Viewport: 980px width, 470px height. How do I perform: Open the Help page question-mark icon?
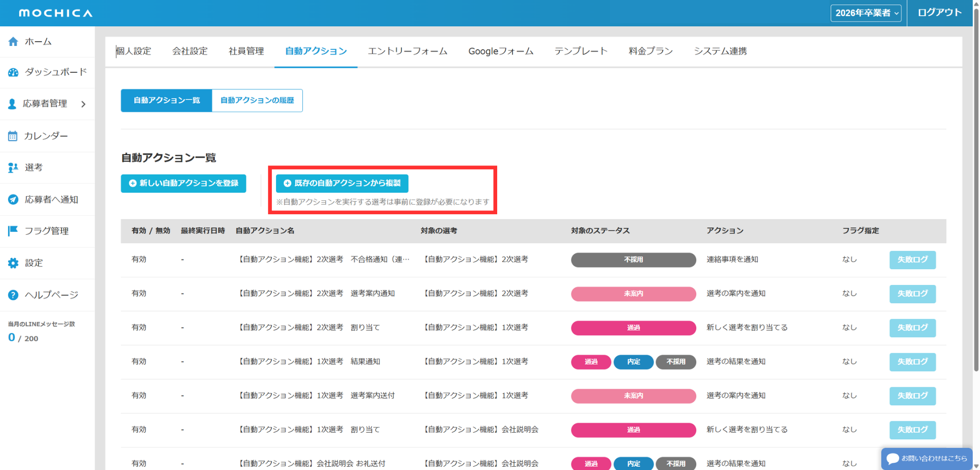(x=13, y=295)
